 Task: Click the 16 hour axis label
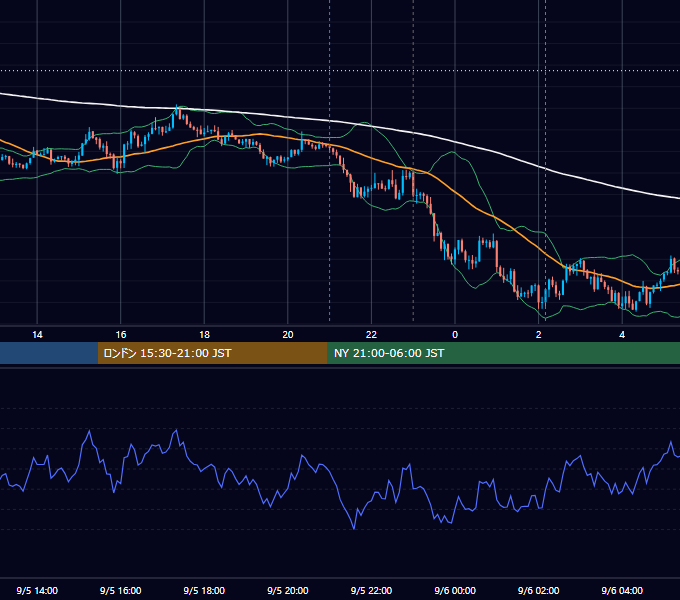click(121, 335)
